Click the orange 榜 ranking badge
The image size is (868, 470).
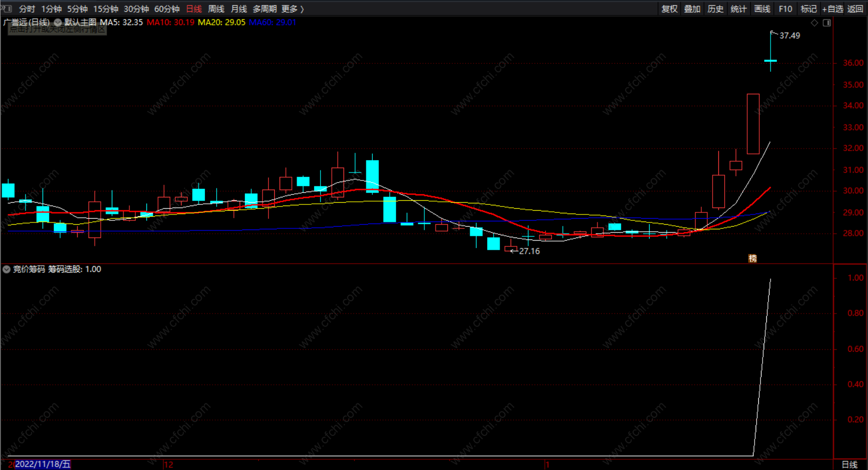click(752, 258)
